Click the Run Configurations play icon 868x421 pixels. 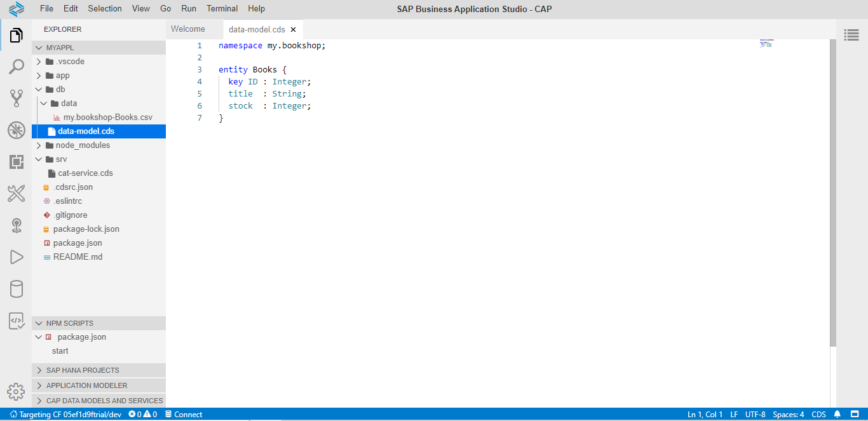tap(16, 257)
